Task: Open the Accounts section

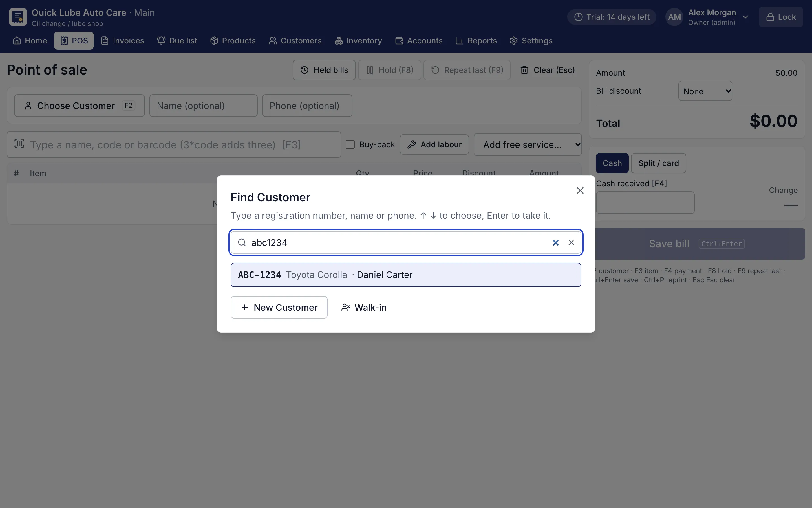Action: (419, 41)
